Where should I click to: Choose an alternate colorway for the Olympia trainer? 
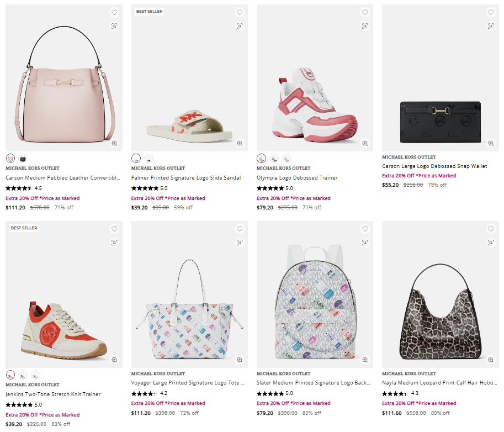[x=273, y=157]
